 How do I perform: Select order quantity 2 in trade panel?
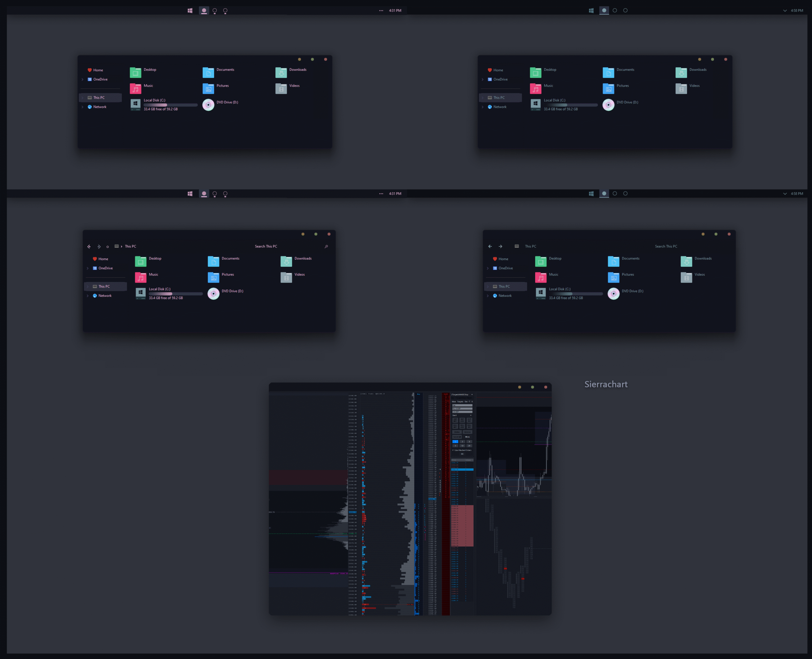(462, 441)
